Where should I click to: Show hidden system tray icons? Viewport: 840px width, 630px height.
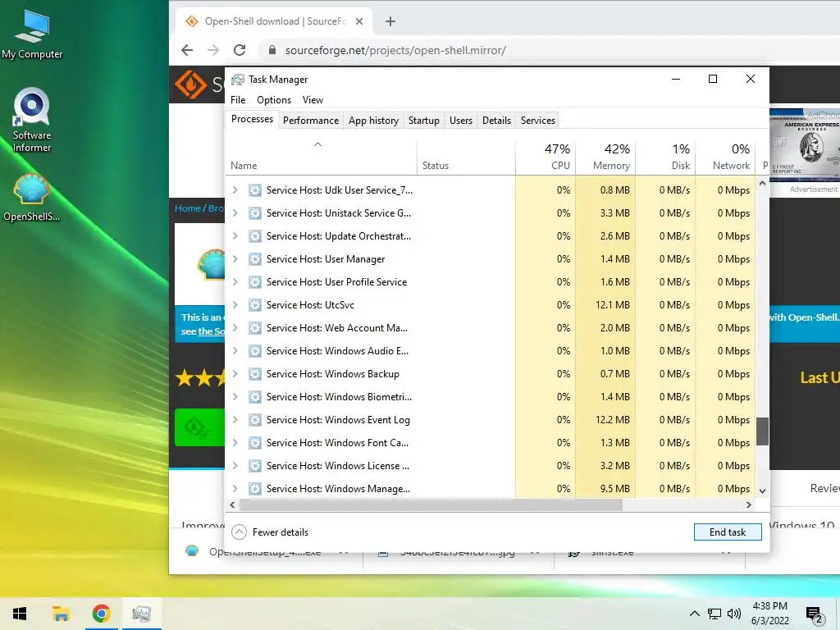coord(694,614)
